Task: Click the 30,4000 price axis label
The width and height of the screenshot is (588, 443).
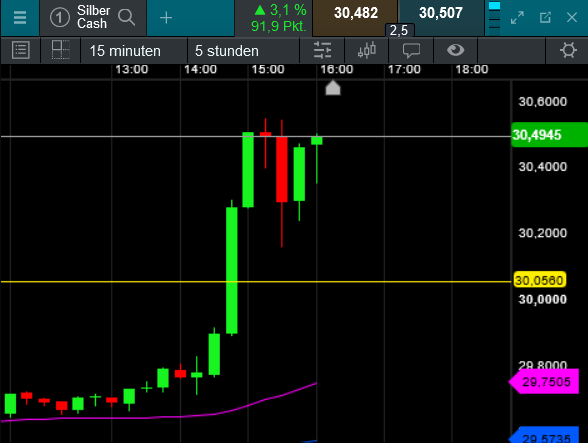Action: pos(543,167)
